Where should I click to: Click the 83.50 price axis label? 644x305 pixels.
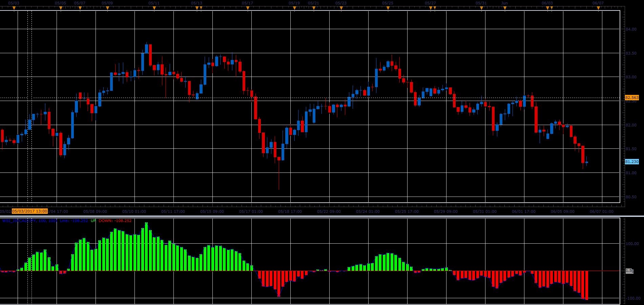pos(631,53)
